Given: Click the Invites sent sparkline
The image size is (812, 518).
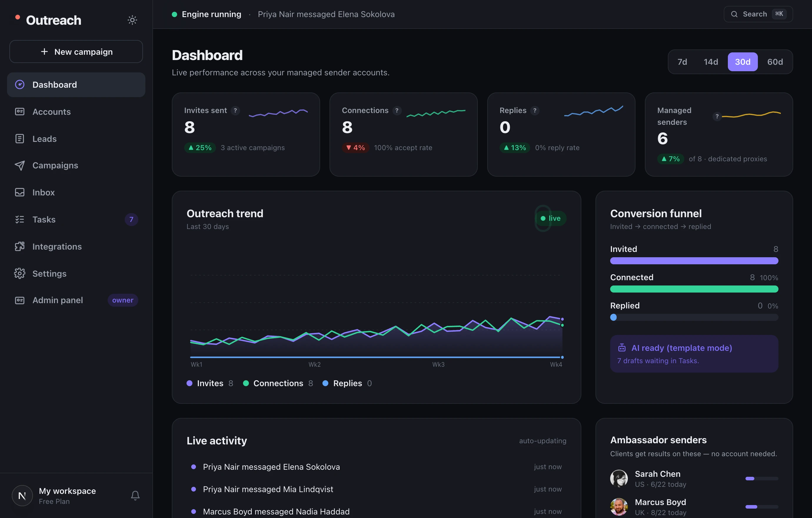Looking at the screenshot, I should [278, 113].
